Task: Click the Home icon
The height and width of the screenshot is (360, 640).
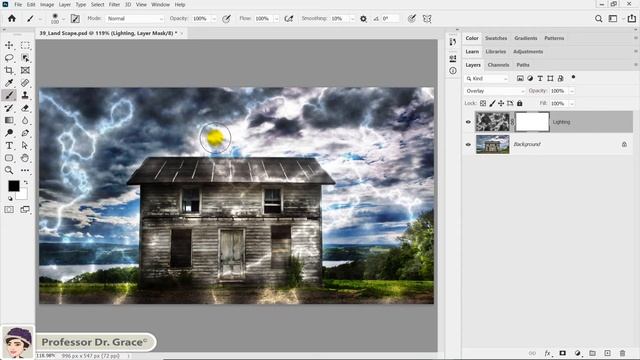Action: pyautogui.click(x=12, y=18)
